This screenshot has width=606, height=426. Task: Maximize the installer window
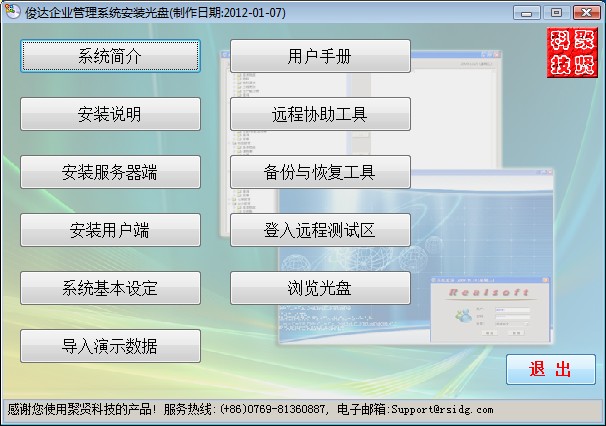coord(555,12)
